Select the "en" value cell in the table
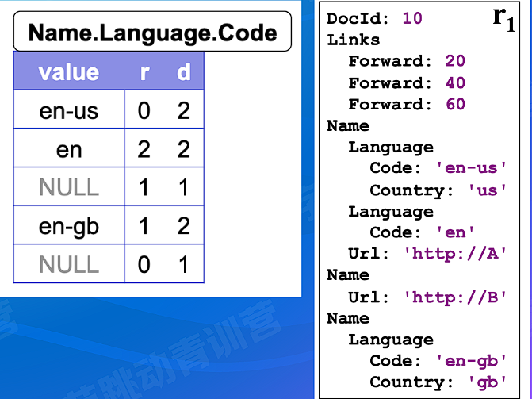 coord(69,148)
